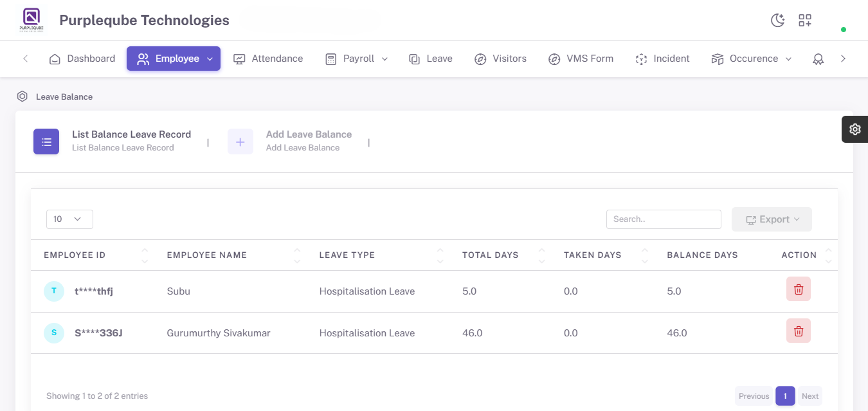Click the Leave Balance breadcrumb hexagon icon

[x=23, y=96]
